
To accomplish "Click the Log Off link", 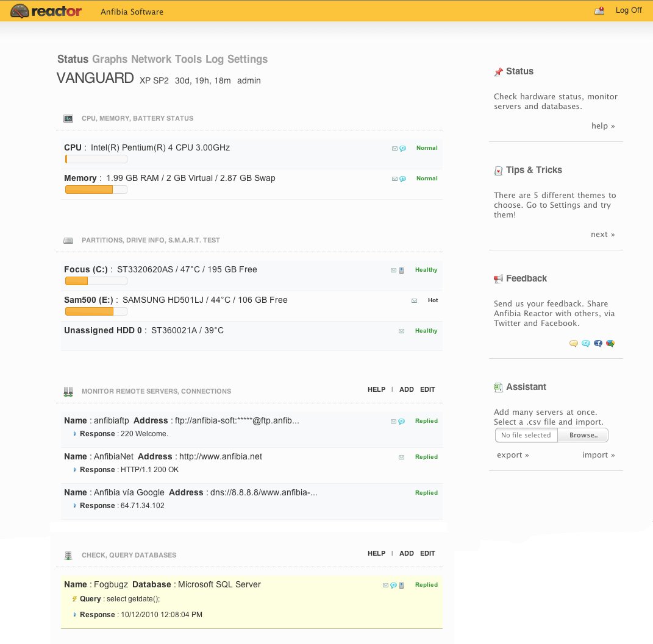I will pyautogui.click(x=629, y=10).
